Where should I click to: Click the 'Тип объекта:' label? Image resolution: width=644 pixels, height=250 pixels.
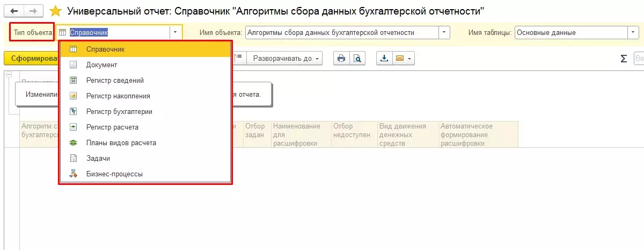tap(33, 33)
